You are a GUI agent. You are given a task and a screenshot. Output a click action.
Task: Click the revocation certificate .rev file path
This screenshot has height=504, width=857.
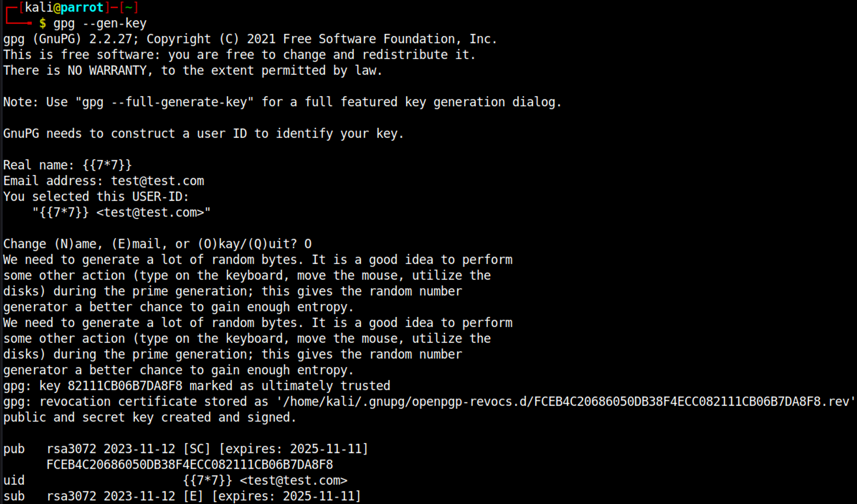pos(566,402)
